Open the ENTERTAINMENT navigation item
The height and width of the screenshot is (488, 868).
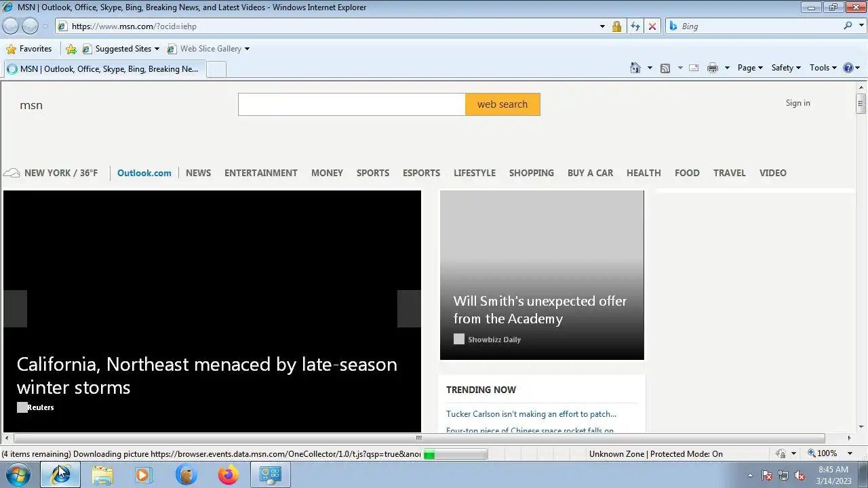point(261,173)
